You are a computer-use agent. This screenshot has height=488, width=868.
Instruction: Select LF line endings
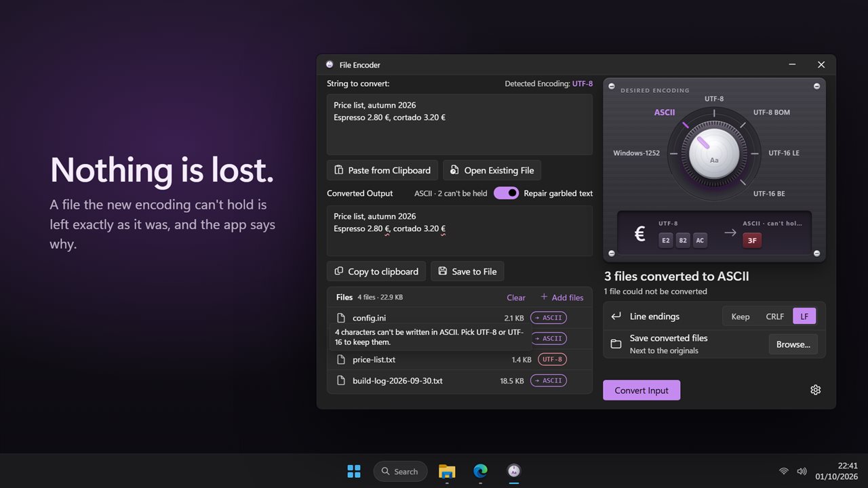coord(804,317)
